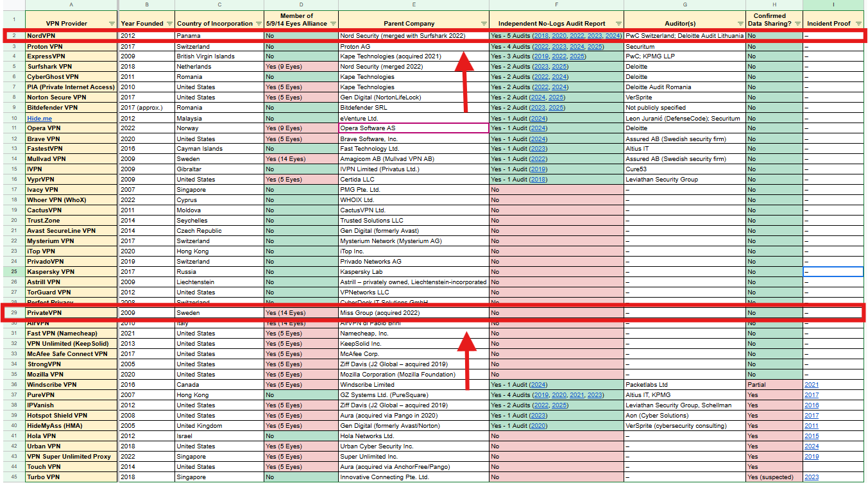Select the Opera Software AS cell
Viewport: 868px width, 483px height.
tap(414, 128)
